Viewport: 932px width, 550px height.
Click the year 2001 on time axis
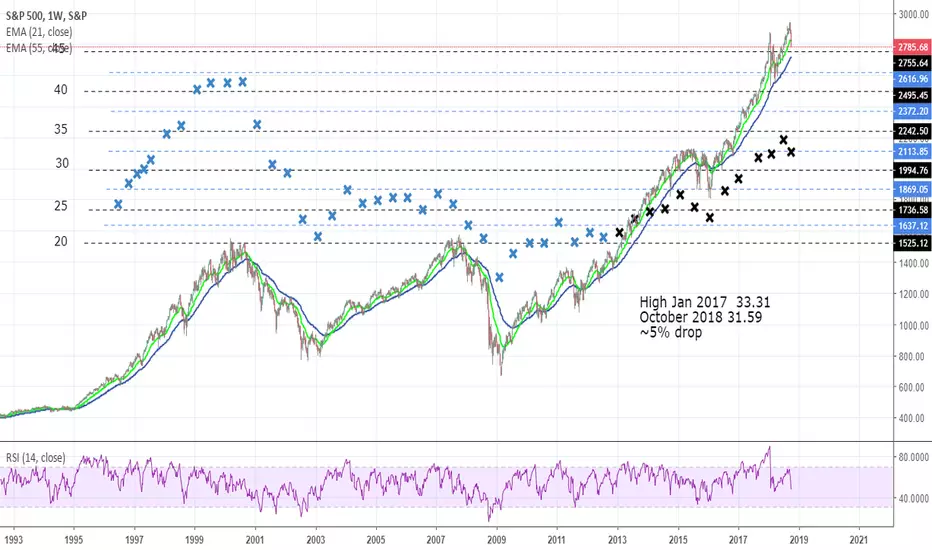coord(255,540)
